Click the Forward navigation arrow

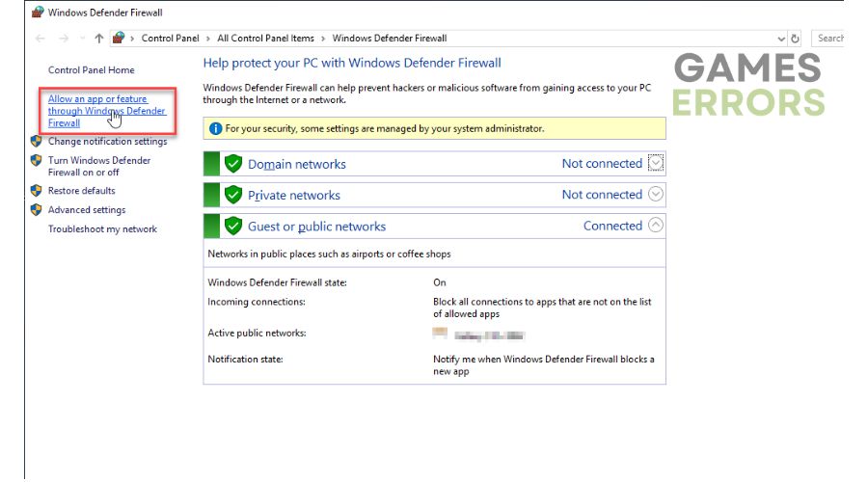point(64,39)
